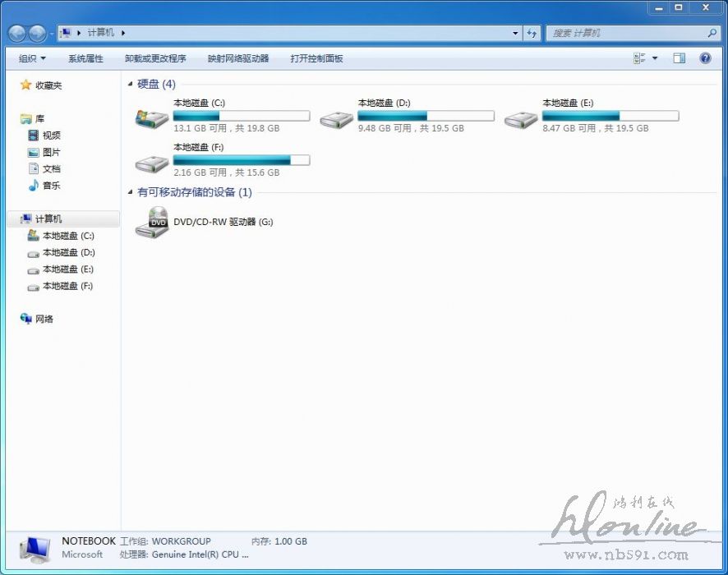This screenshot has height=575, width=728.
Task: Open the 组织 menu
Action: click(x=32, y=58)
